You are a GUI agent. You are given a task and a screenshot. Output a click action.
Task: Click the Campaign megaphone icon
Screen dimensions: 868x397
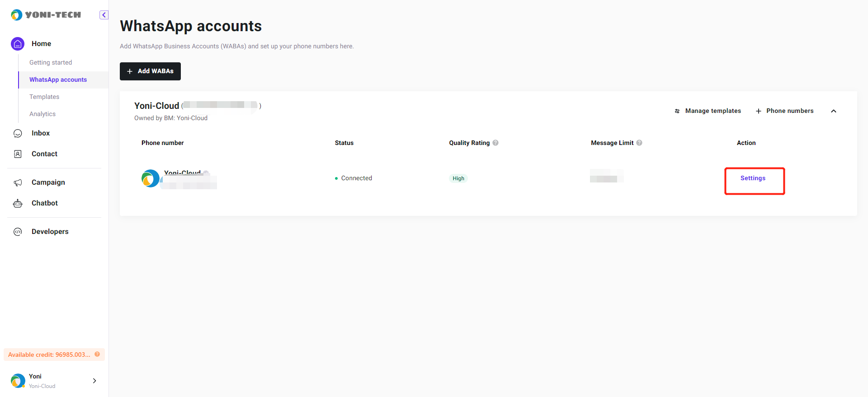[x=18, y=182]
